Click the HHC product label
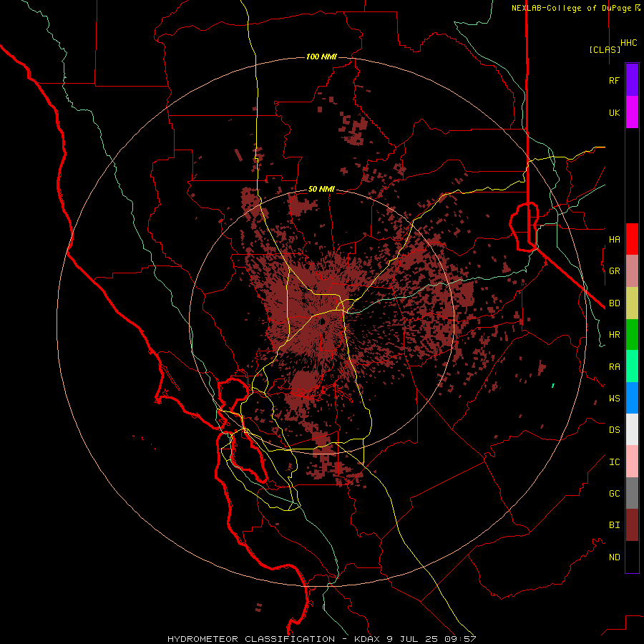 pyautogui.click(x=629, y=43)
